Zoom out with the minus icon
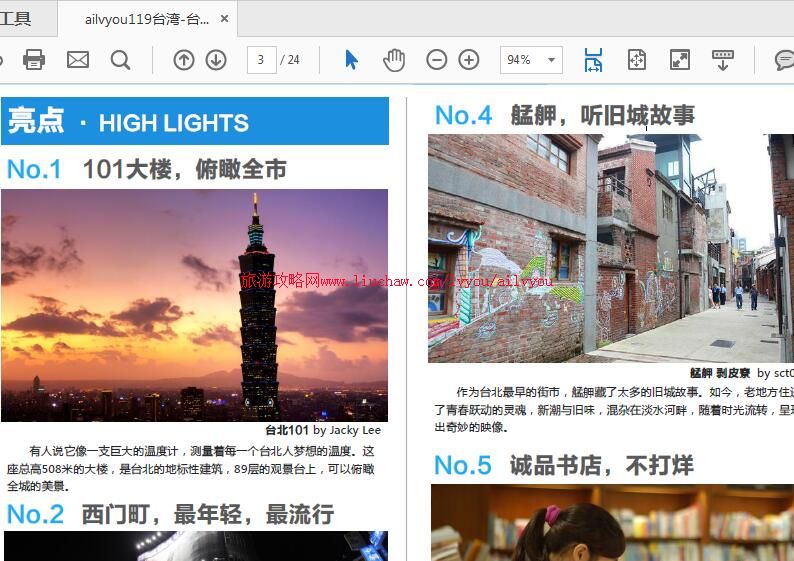This screenshot has width=794, height=561. point(437,60)
